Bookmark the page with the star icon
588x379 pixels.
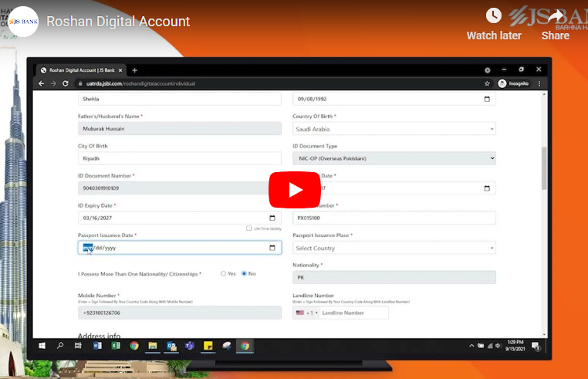tap(487, 83)
